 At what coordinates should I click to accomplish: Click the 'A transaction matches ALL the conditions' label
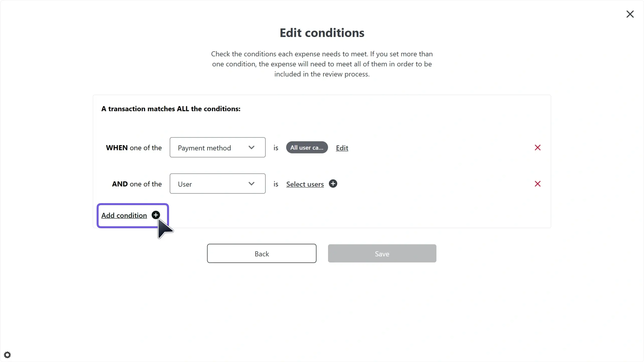(x=171, y=109)
